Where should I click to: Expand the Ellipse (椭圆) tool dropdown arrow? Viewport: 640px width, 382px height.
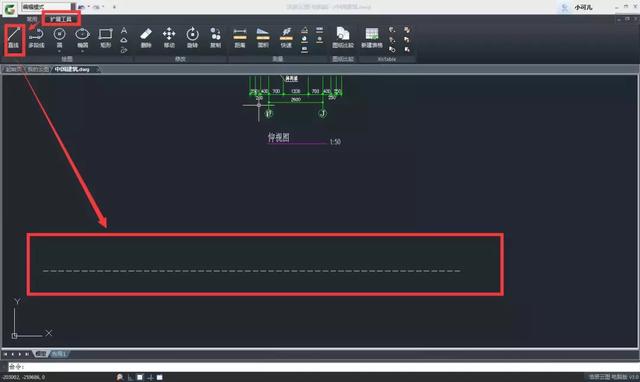coord(82,51)
